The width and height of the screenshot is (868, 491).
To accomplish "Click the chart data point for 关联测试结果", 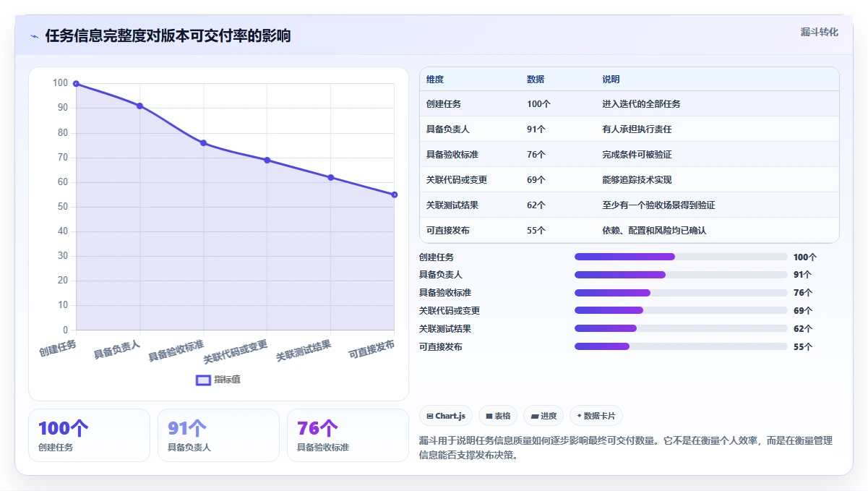I will (x=330, y=177).
